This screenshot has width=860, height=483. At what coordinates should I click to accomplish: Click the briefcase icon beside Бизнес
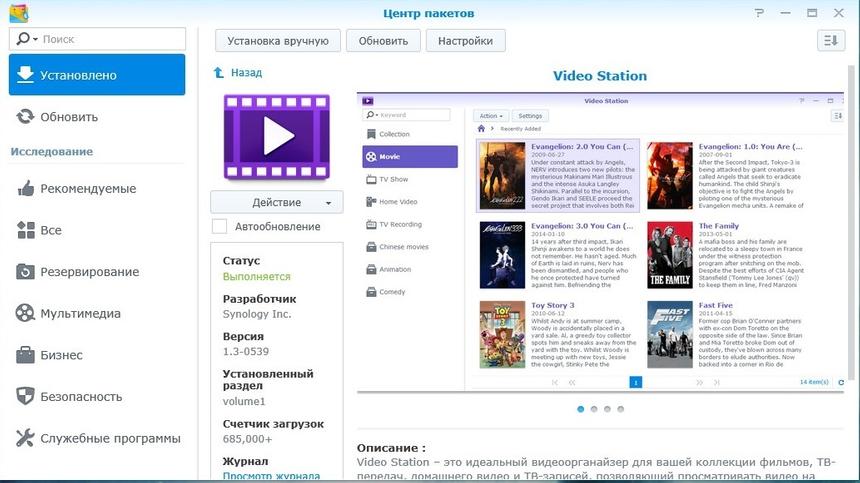pos(25,355)
